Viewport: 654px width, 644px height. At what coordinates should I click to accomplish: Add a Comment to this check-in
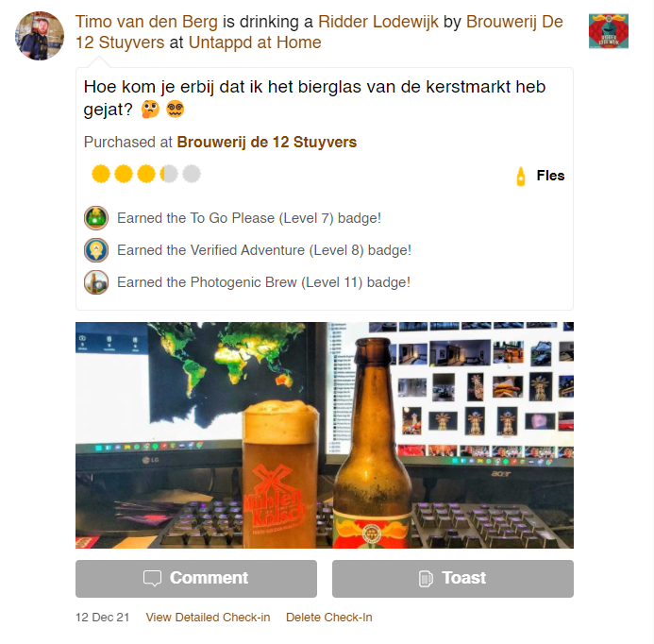pos(196,579)
